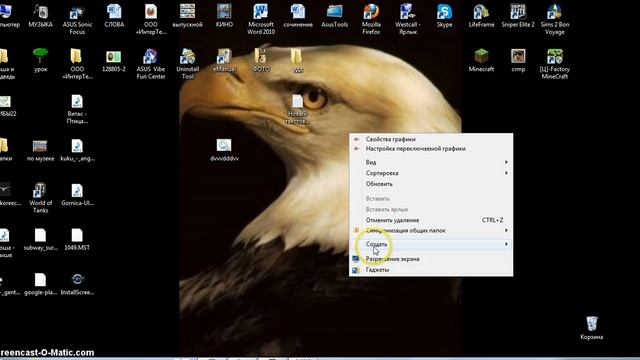Select the Sniper Elite 2 shortcut
Screen dimensions: 640x360
(x=518, y=16)
